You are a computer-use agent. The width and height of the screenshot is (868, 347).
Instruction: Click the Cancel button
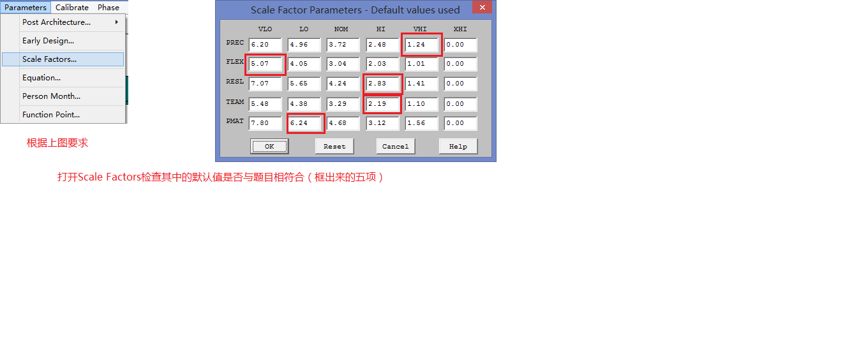(x=395, y=146)
